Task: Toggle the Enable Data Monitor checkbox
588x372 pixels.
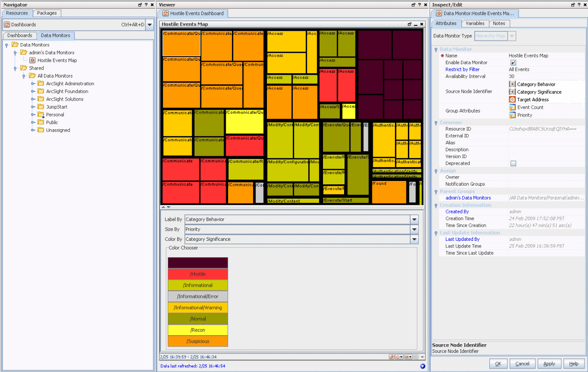Action: pyautogui.click(x=512, y=62)
